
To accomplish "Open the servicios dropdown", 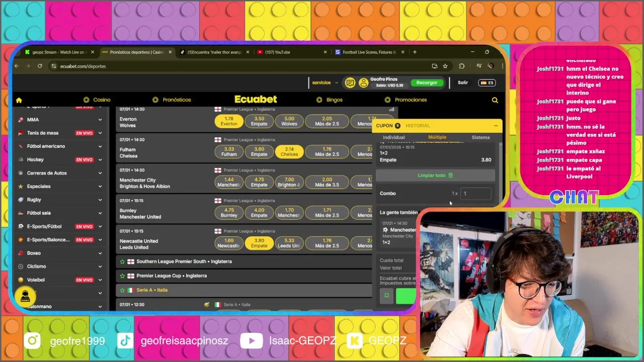I will click(325, 82).
